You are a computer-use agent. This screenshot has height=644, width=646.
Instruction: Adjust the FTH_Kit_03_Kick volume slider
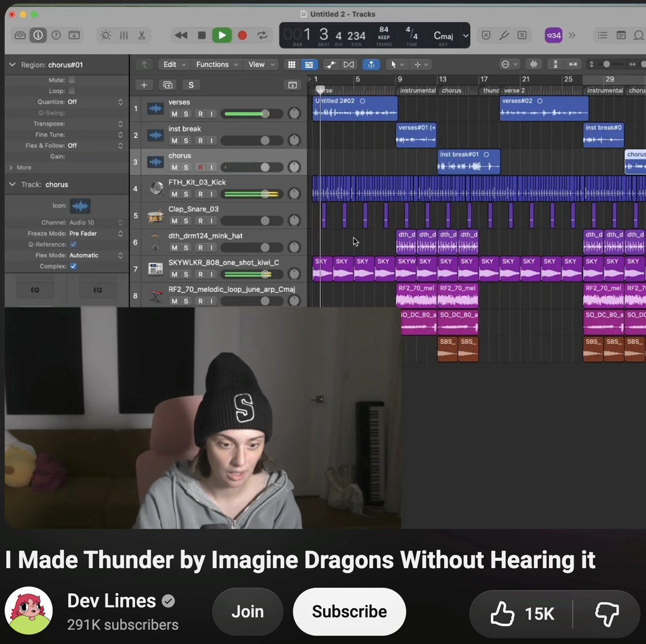click(251, 194)
